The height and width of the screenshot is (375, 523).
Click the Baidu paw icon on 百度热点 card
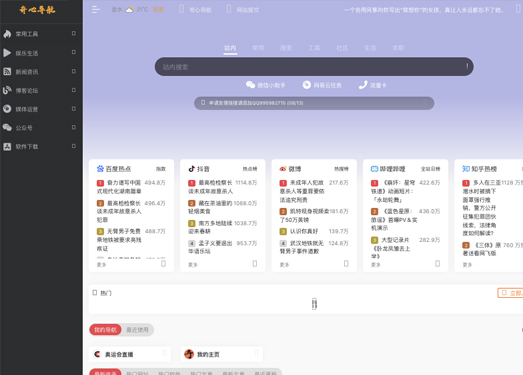pyautogui.click(x=100, y=168)
